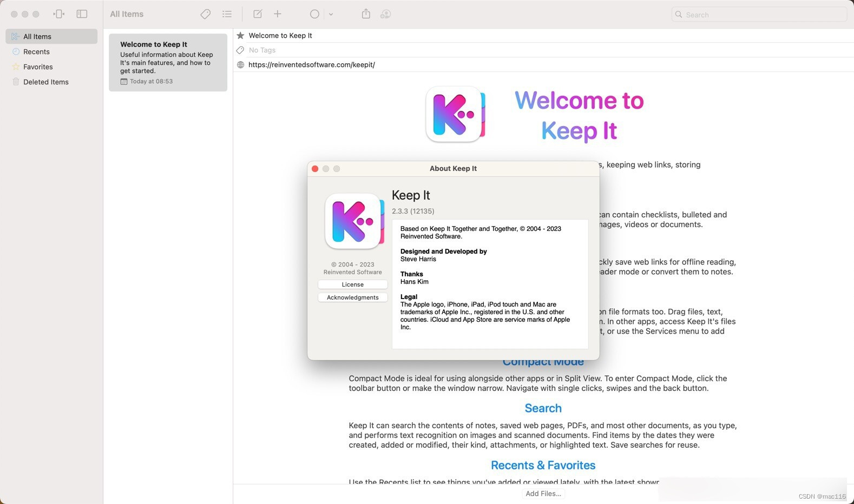This screenshot has height=504, width=854.
Task: Click the 'All Items' toolbar title
Action: (x=127, y=14)
